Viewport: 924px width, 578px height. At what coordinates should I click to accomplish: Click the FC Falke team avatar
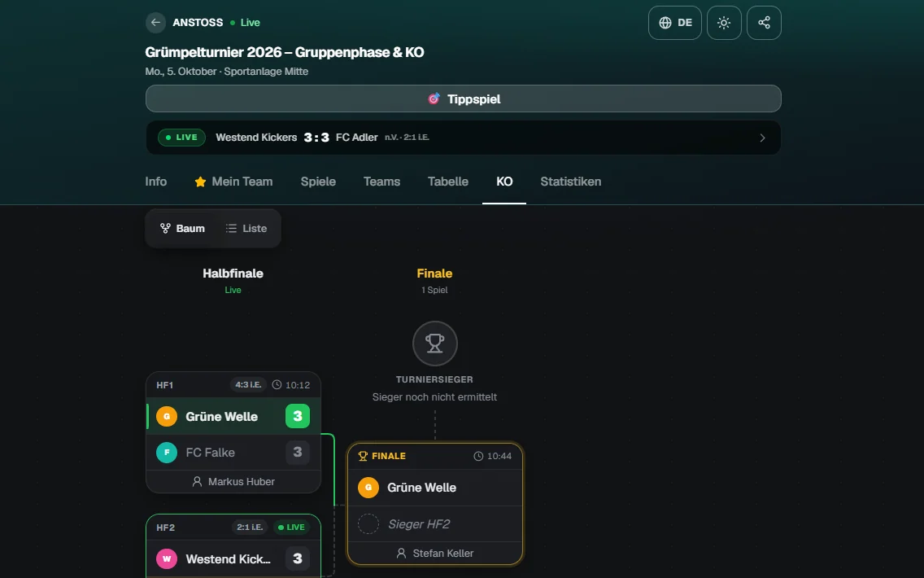click(x=167, y=453)
